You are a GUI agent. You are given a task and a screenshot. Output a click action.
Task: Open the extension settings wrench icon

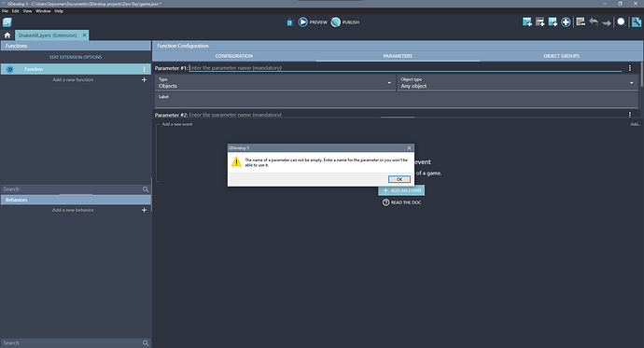click(x=637, y=22)
